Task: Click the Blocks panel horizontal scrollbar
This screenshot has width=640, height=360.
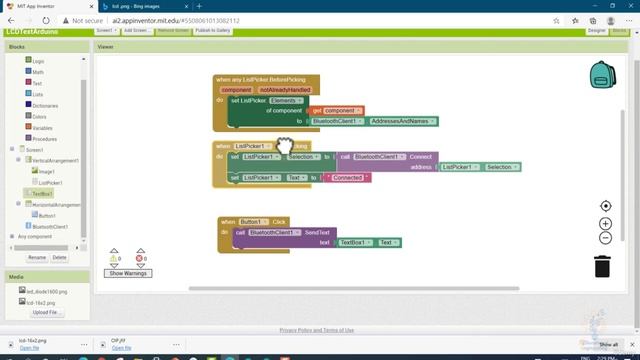Action: 41,248
